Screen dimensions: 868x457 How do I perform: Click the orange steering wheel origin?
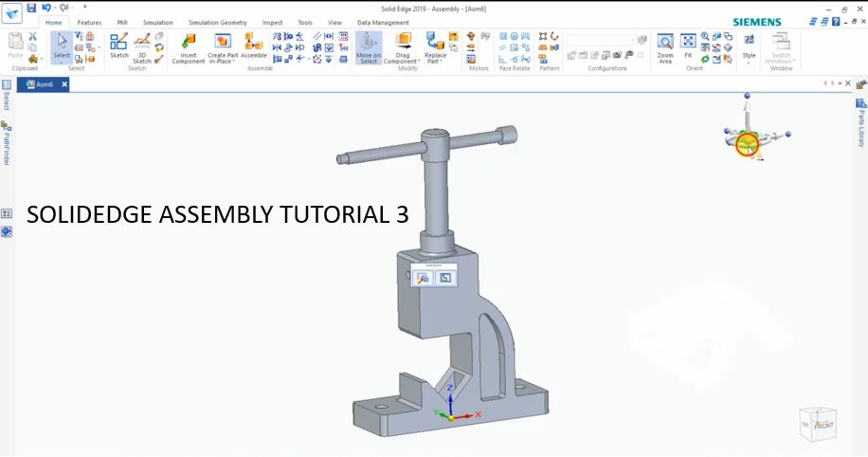[746, 144]
